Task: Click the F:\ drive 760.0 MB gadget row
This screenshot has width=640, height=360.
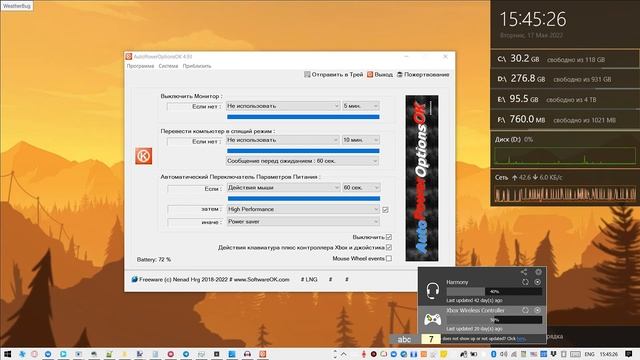Action: (x=565, y=120)
